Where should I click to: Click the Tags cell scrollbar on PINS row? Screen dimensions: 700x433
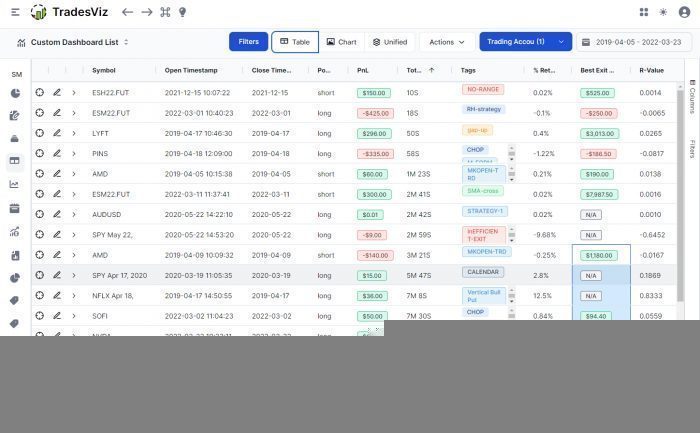tap(512, 154)
